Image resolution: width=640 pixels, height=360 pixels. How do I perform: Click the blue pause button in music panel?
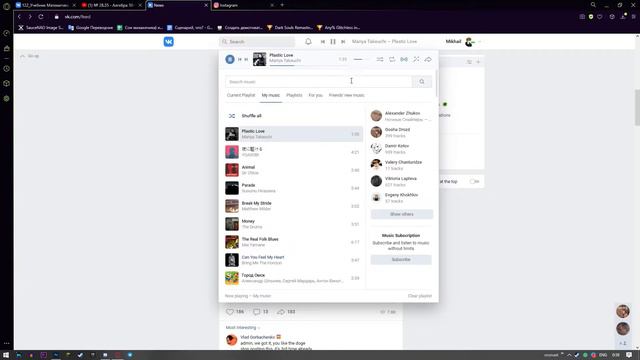[230, 60]
